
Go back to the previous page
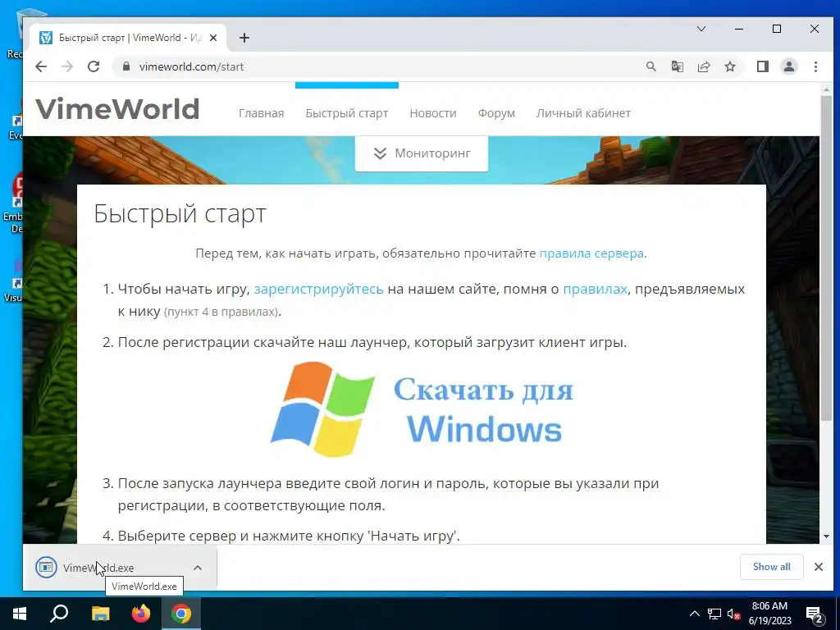pos(41,66)
